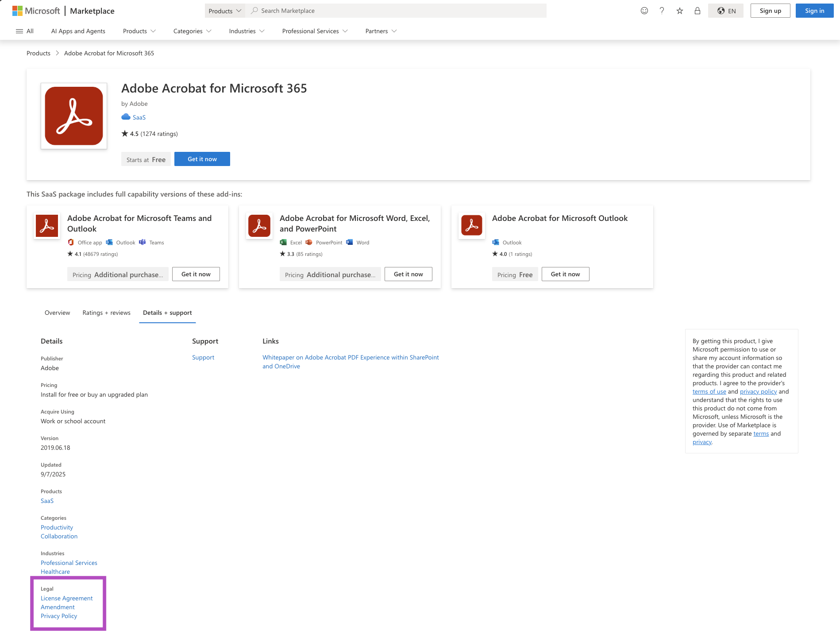Click the large Adobe Acrobat product logo
The width and height of the screenshot is (840, 634).
(74, 116)
